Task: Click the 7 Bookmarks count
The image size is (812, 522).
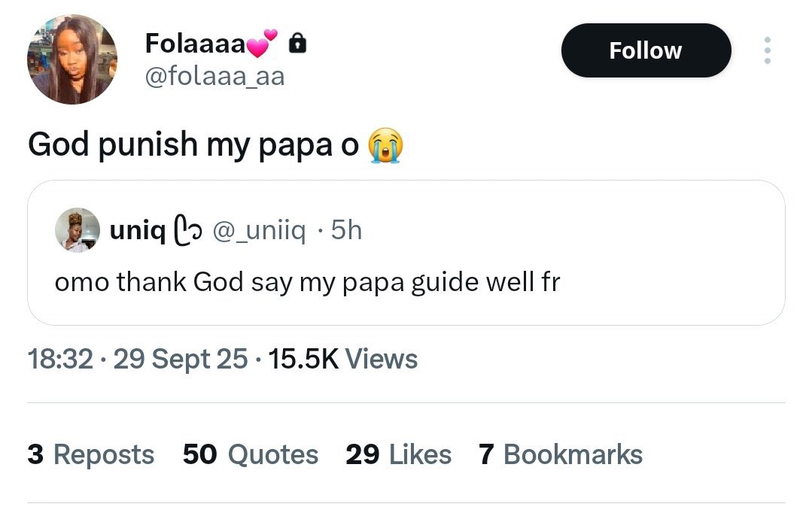Action: [x=561, y=454]
